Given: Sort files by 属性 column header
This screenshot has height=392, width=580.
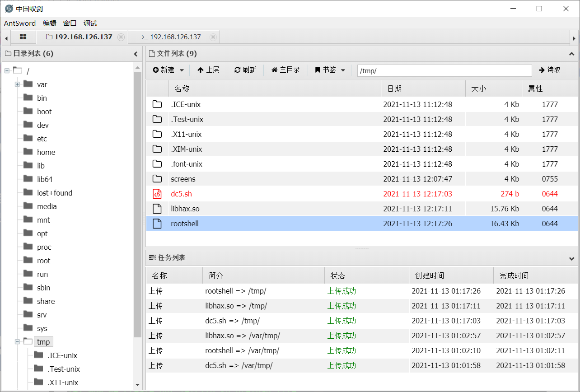Looking at the screenshot, I should 550,89.
